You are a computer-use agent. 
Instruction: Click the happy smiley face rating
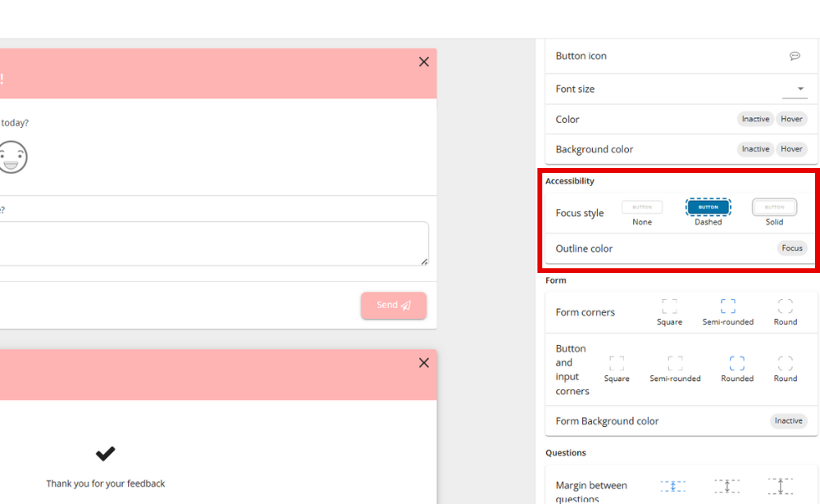11,157
